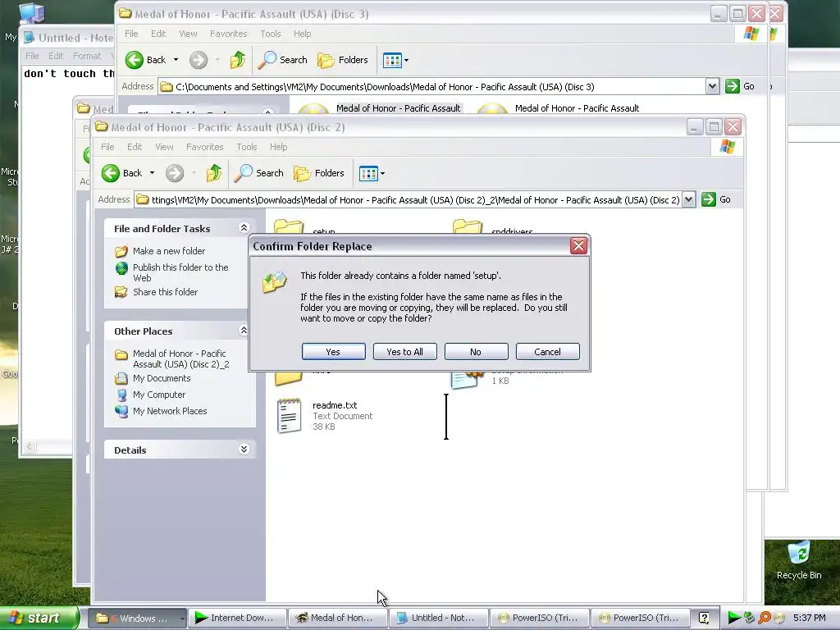The height and width of the screenshot is (630, 840).
Task: Open Back history dropdown in Disc 2 window
Action: point(152,173)
